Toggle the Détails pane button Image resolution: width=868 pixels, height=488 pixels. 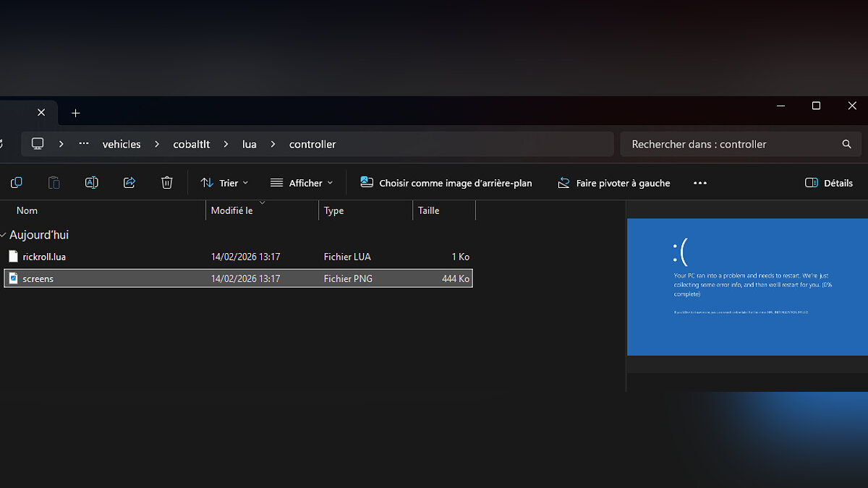[x=829, y=183]
